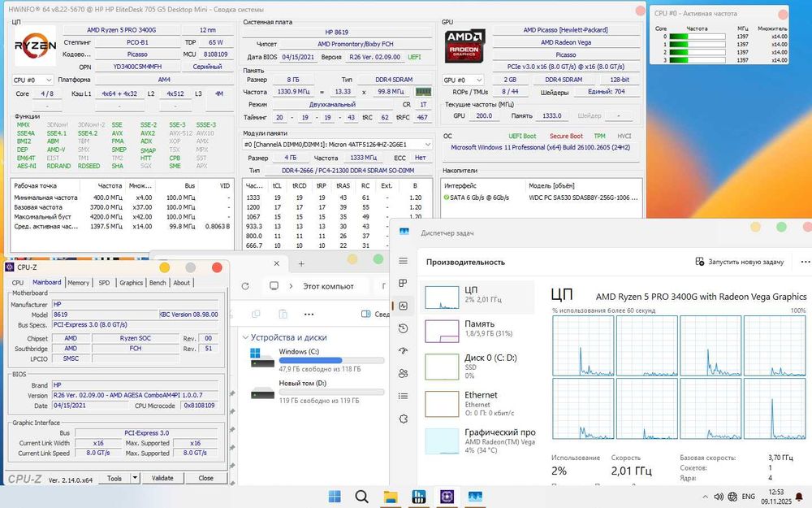Open Services puzzle icon in Task Manager
Screen dimensions: 812x508
403,419
